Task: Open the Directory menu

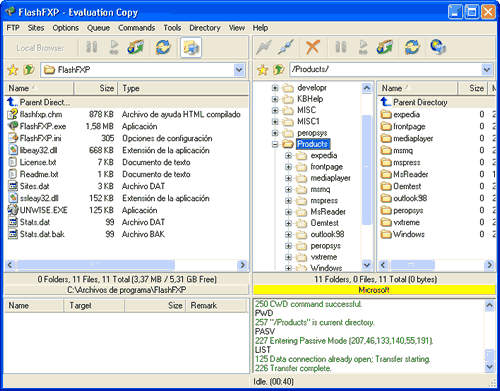Action: (205, 28)
